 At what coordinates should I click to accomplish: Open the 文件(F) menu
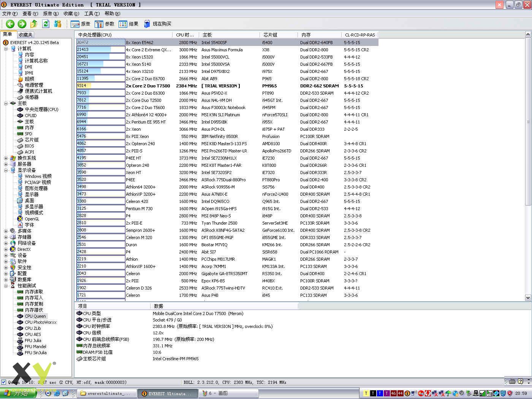[10, 14]
